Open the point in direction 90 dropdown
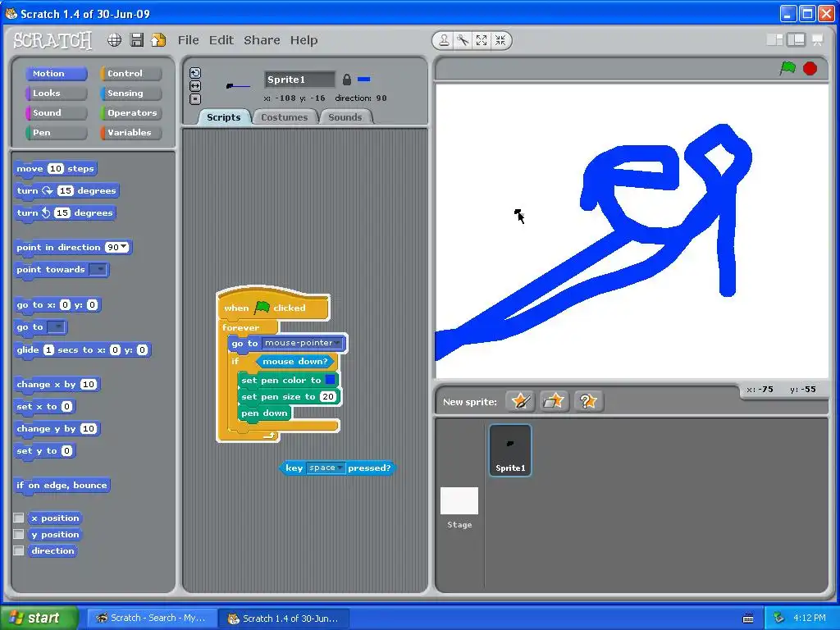This screenshot has height=630, width=840. coord(125,246)
